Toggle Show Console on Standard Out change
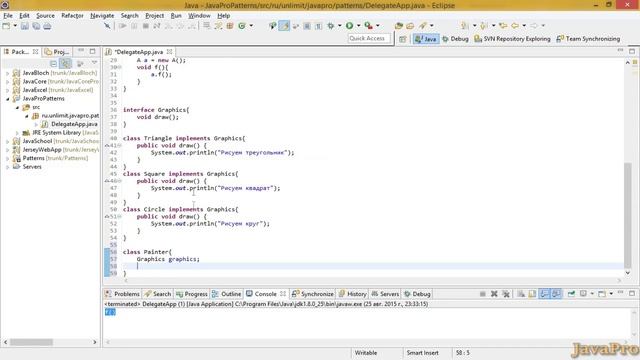Viewport: 640px width, 360px height. click(x=544, y=294)
